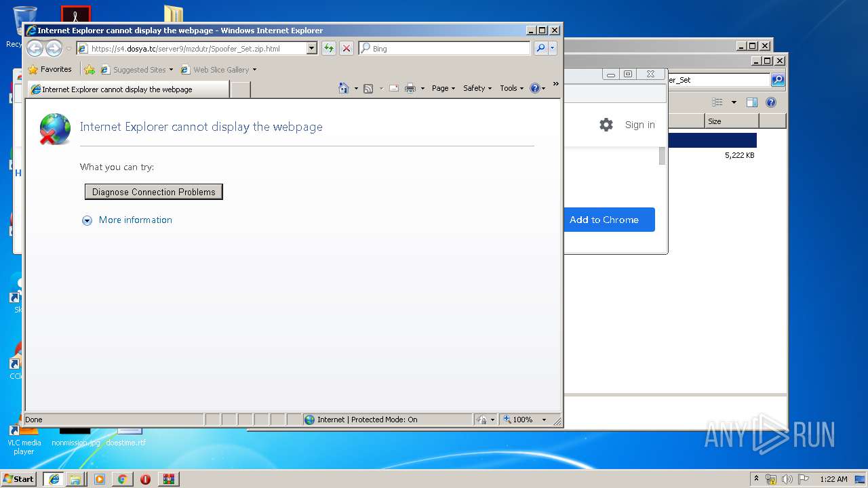Viewport: 868px width, 488px height.
Task: Click the Explorer help question mark icon
Action: 771,102
